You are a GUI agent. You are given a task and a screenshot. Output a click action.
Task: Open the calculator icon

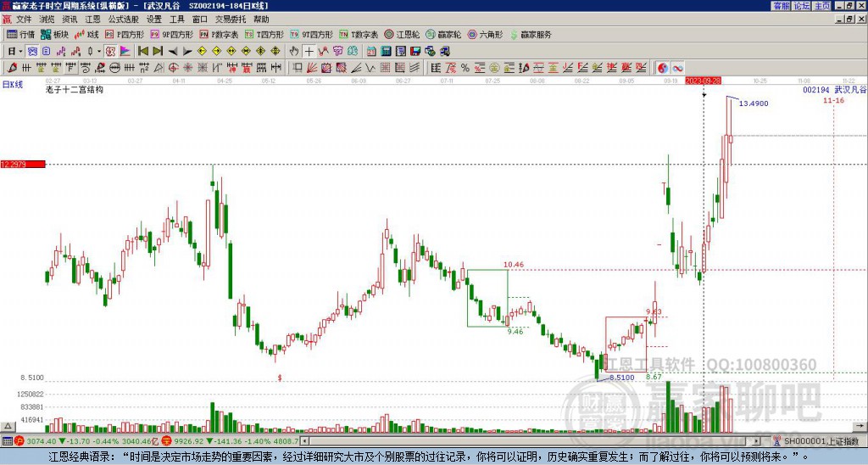[386, 51]
